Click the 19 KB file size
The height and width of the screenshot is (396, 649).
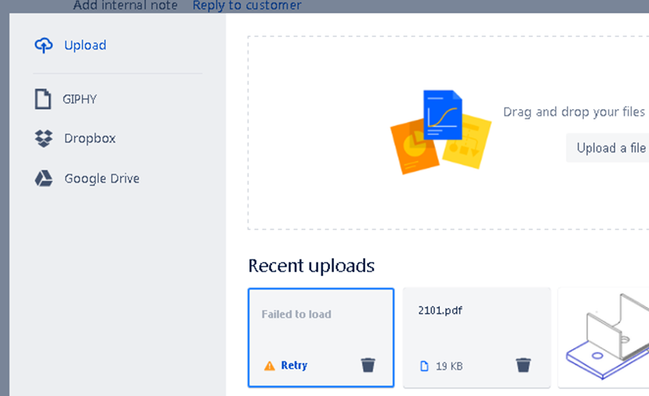(449, 366)
